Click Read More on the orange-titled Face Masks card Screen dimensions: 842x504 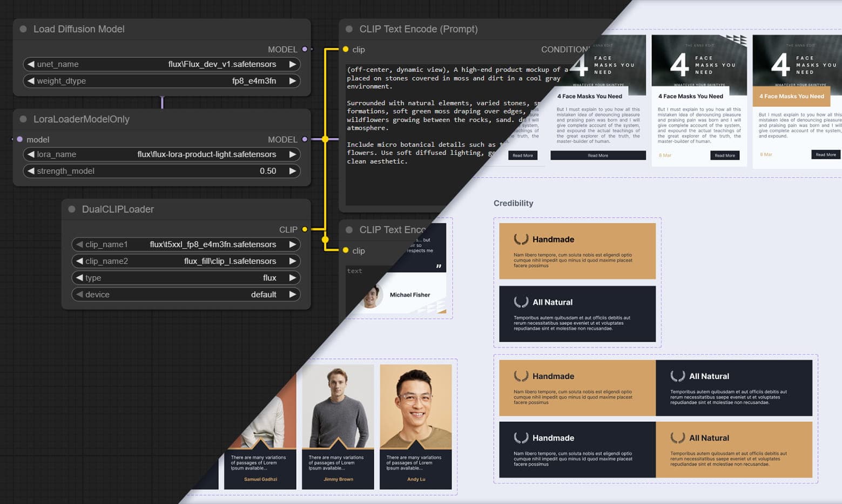click(825, 155)
